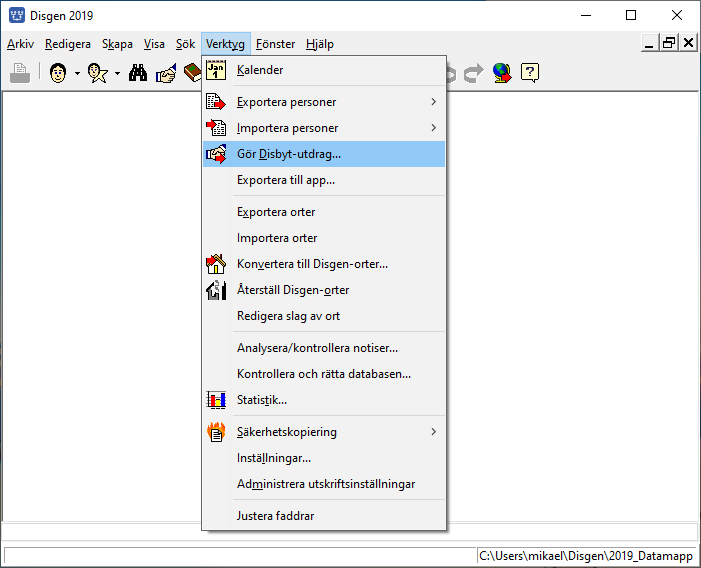Open the Sök menu
The image size is (701, 568).
[x=185, y=44]
